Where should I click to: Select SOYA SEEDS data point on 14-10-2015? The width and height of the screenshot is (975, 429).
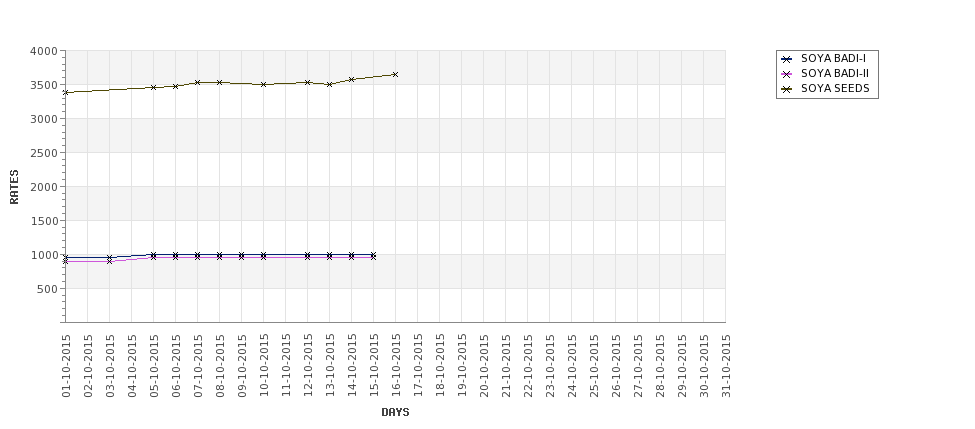pos(351,80)
